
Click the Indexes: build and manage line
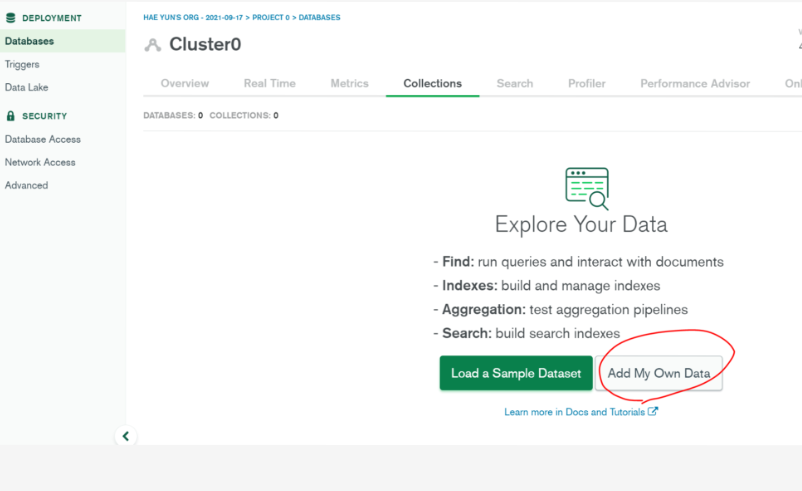tap(547, 285)
